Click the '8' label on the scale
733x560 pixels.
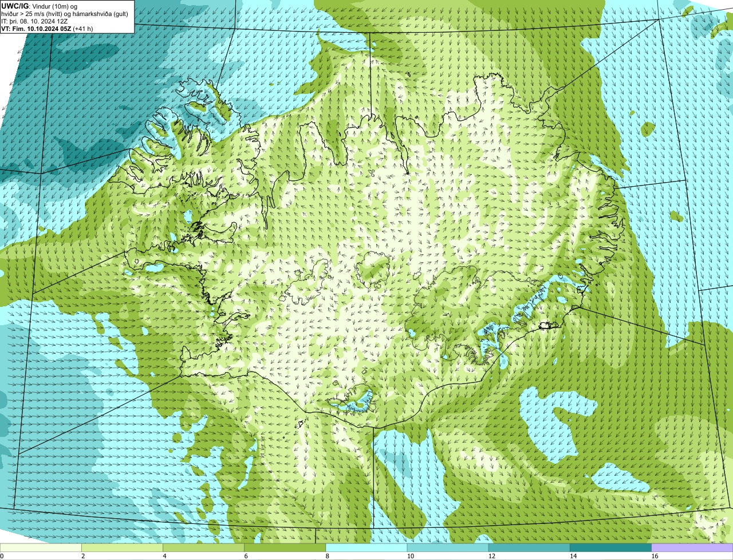click(x=328, y=556)
